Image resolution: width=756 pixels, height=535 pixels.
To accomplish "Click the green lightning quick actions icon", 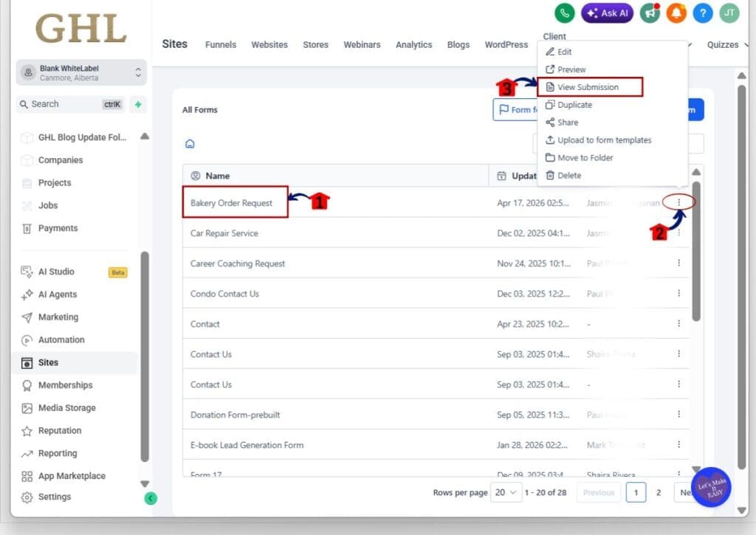I will (138, 104).
